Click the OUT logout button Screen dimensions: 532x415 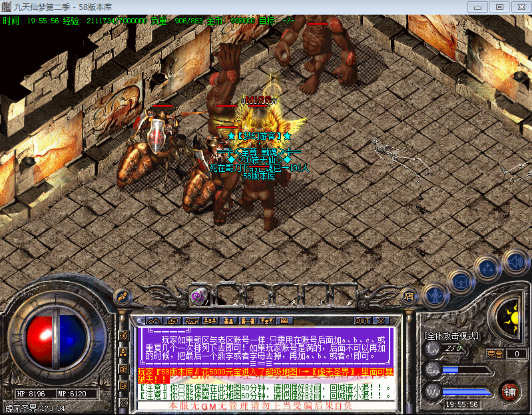(x=362, y=320)
